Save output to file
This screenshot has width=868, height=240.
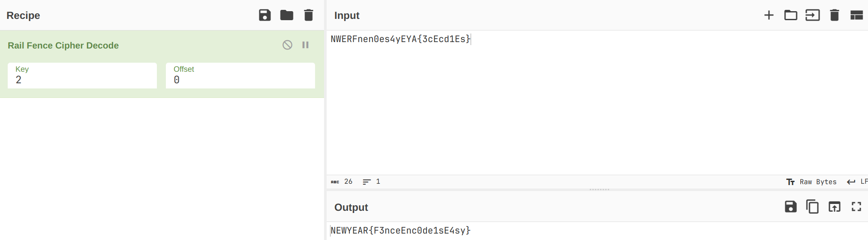(790, 207)
